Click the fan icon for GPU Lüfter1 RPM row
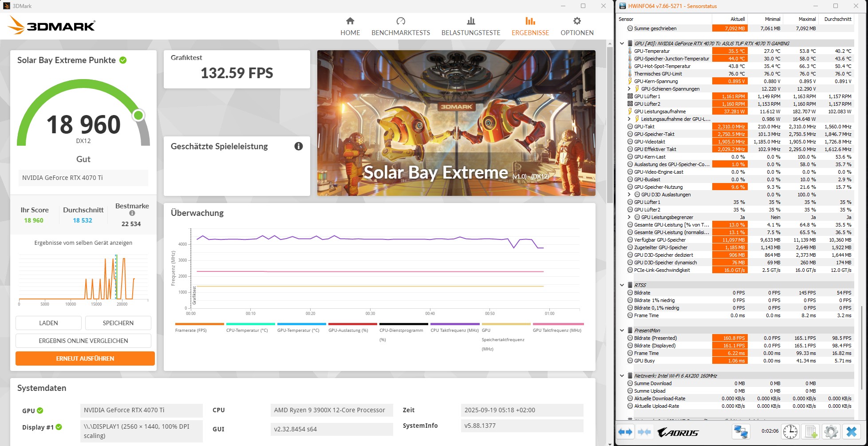 point(630,96)
